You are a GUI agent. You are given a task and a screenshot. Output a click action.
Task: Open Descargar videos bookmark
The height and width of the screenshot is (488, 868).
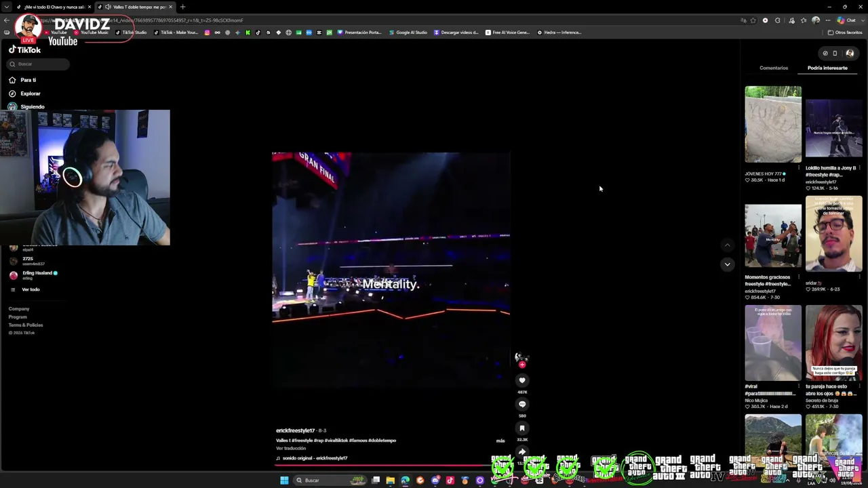(x=456, y=33)
